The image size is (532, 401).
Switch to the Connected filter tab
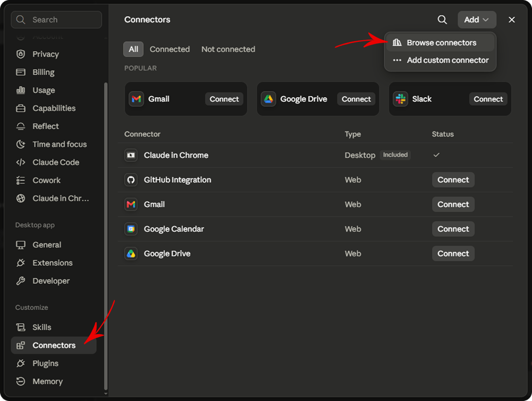170,49
